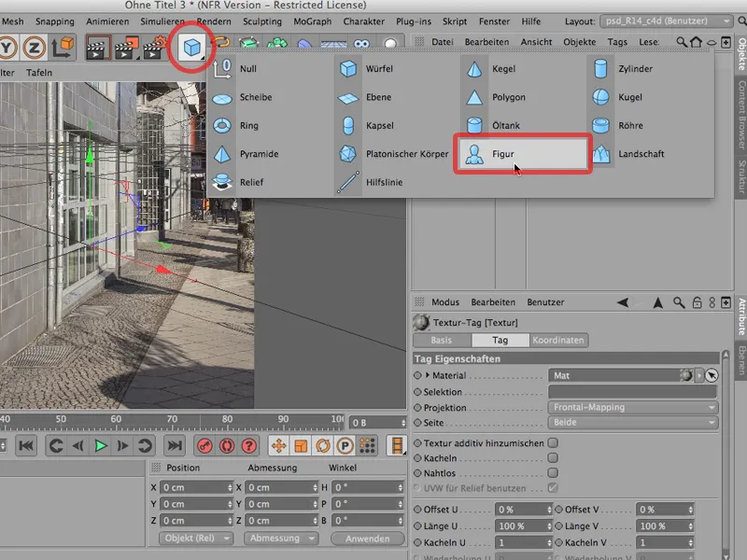This screenshot has width=747, height=560.
Task: Open the Layout dropdown in the menu bar
Action: tap(666, 21)
